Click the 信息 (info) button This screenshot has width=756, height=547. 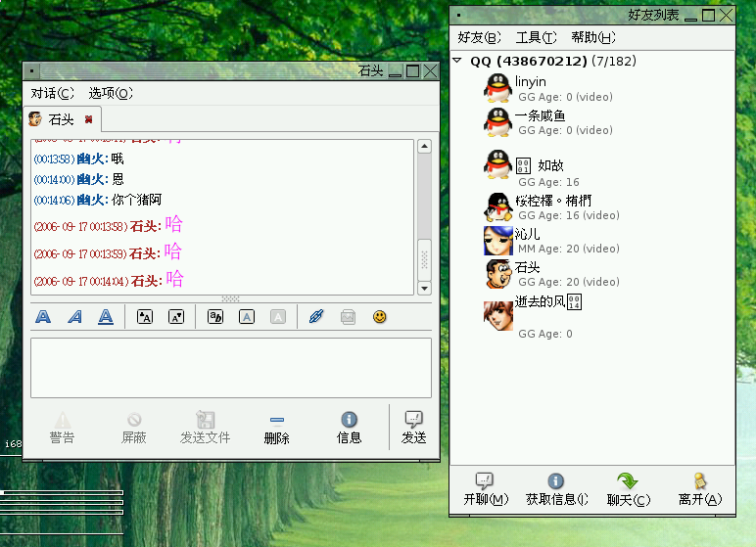coord(349,427)
